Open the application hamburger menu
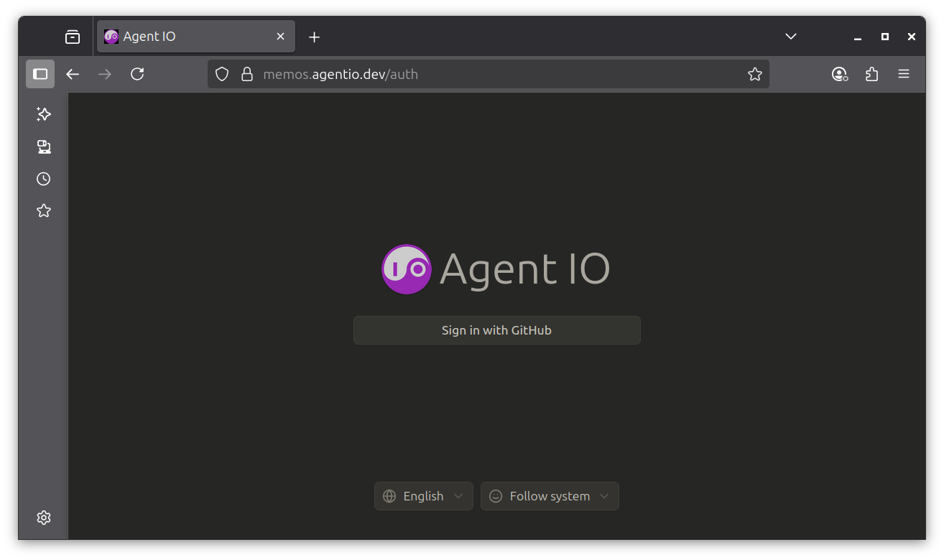 click(904, 74)
